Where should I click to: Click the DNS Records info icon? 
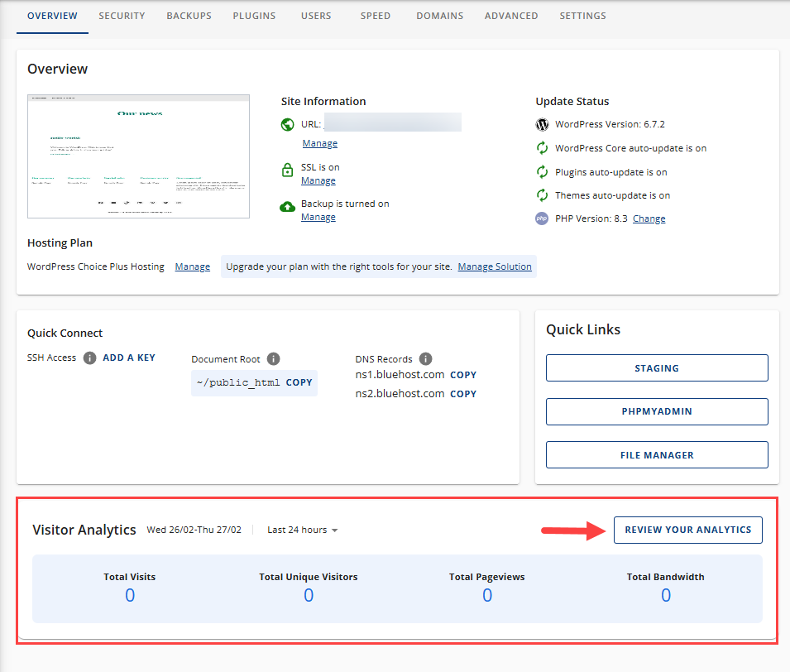click(x=426, y=359)
